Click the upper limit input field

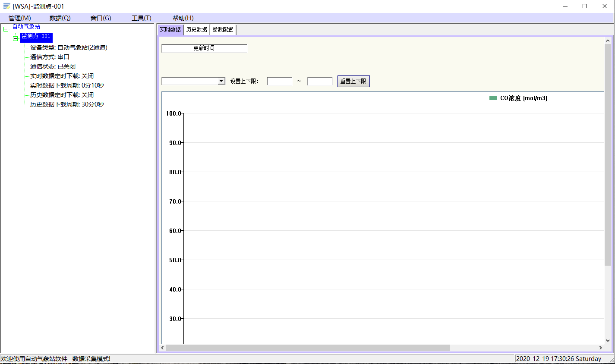click(x=320, y=81)
